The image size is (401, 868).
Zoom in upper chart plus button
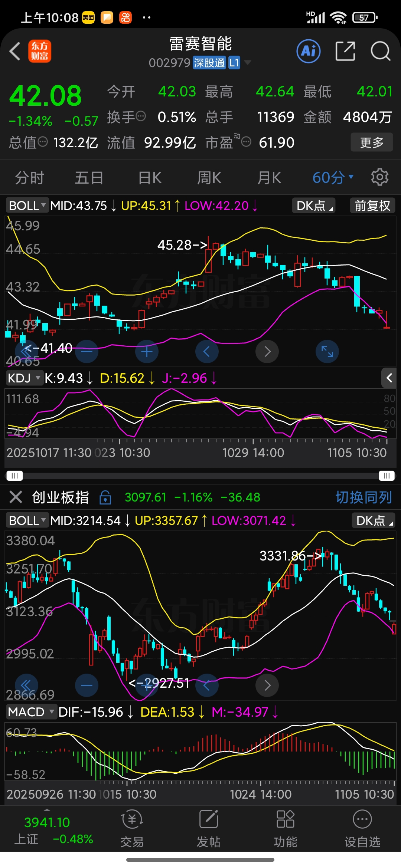(147, 351)
